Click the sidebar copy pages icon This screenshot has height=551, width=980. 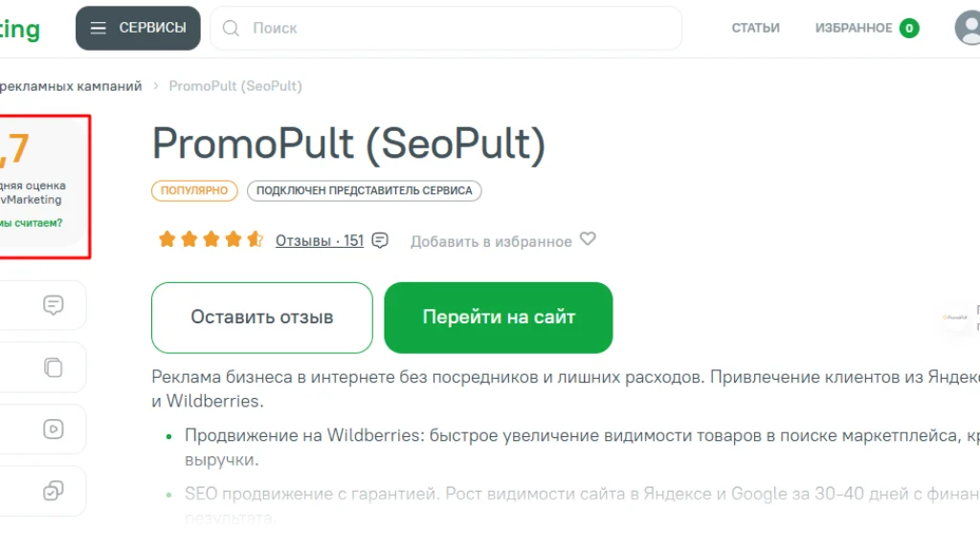[54, 367]
